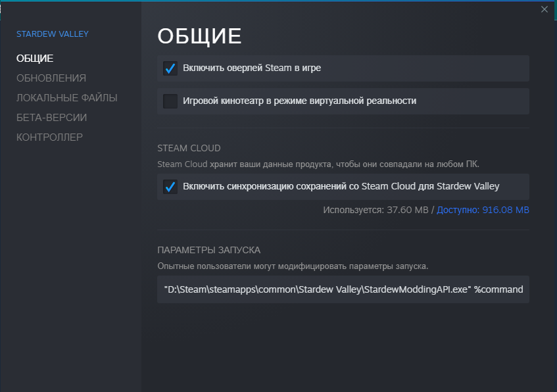The image size is (557, 392).
Task: Click the large ОБЩИЕ page heading
Action: 200,36
